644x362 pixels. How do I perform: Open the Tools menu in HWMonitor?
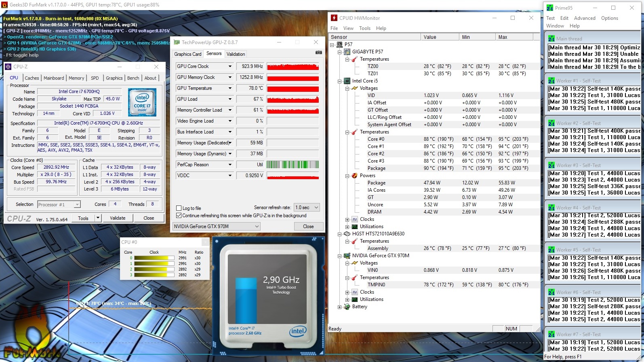[x=365, y=28]
